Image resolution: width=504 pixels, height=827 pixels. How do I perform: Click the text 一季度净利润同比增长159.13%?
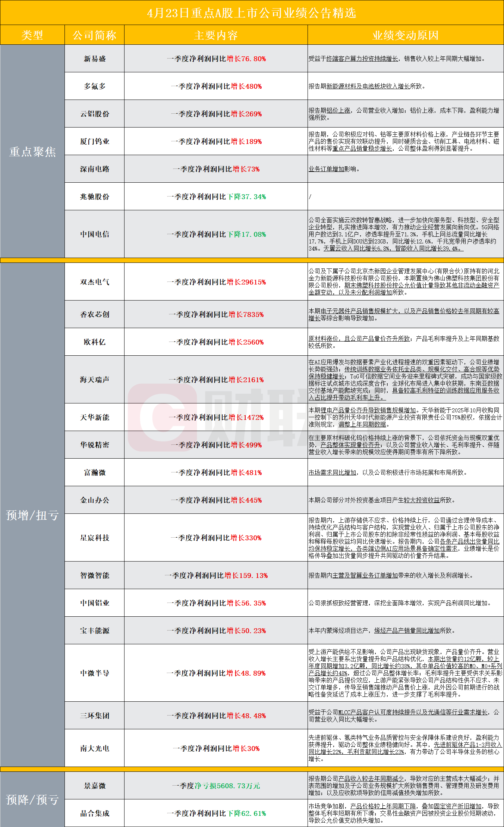pos(216,575)
